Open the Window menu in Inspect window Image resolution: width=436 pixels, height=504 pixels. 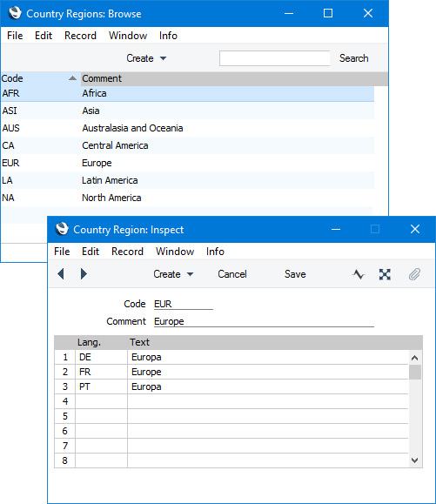coord(175,252)
